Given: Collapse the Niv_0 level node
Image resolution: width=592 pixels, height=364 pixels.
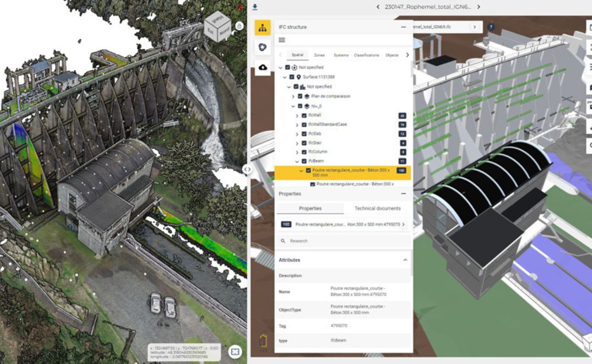Looking at the screenshot, I should (x=293, y=106).
